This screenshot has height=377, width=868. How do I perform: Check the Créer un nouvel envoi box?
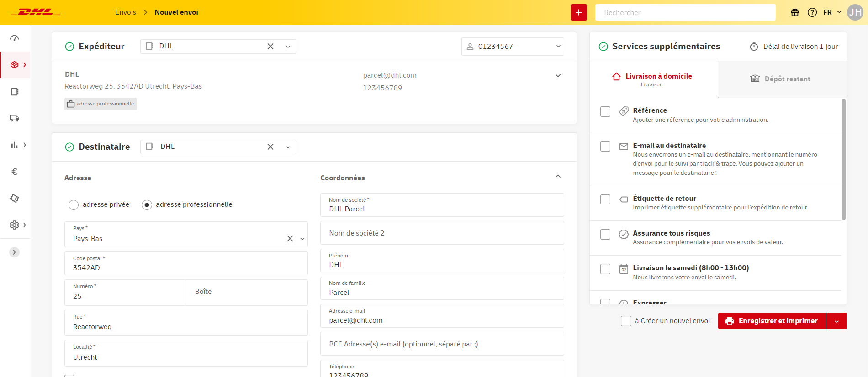click(x=626, y=321)
